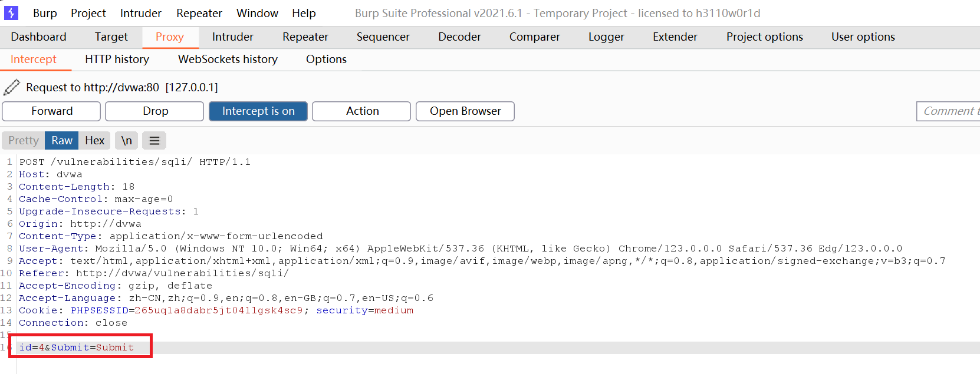The image size is (980, 374).
Task: Toggle the Intercept is on button
Action: tap(258, 111)
